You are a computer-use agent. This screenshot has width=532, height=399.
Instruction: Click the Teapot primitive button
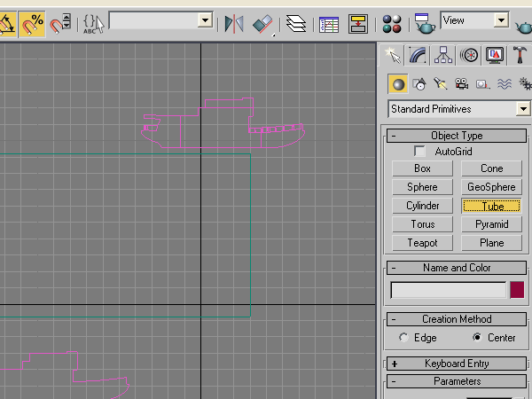(422, 243)
